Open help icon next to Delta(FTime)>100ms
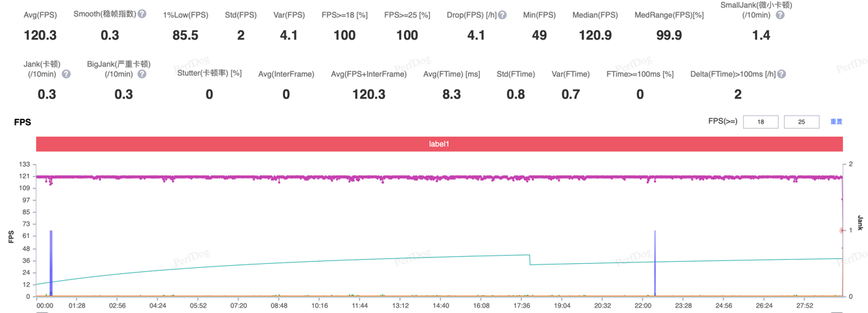The width and height of the screenshot is (868, 313). click(781, 74)
